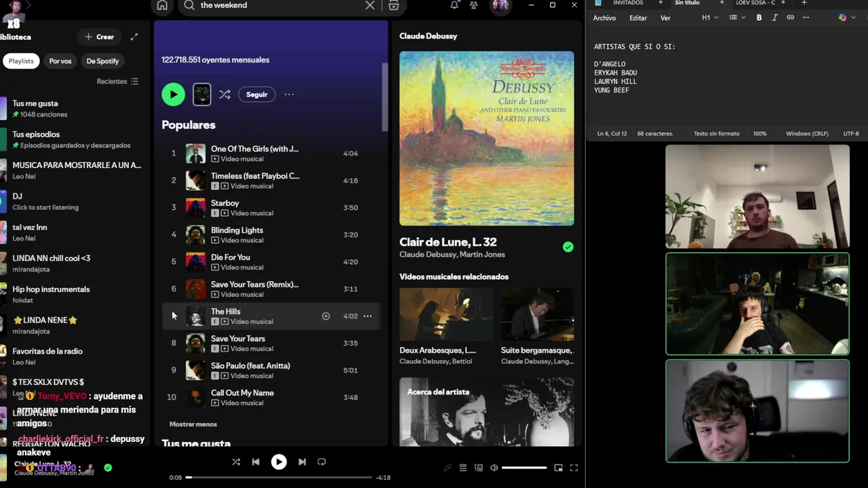Expand the library panel with arrows icon
The height and width of the screenshot is (488, 868).
coord(134,37)
